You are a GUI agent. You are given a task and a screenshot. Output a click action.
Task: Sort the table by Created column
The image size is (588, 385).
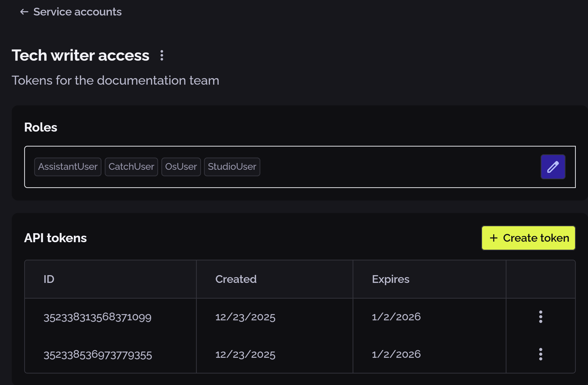(x=236, y=279)
